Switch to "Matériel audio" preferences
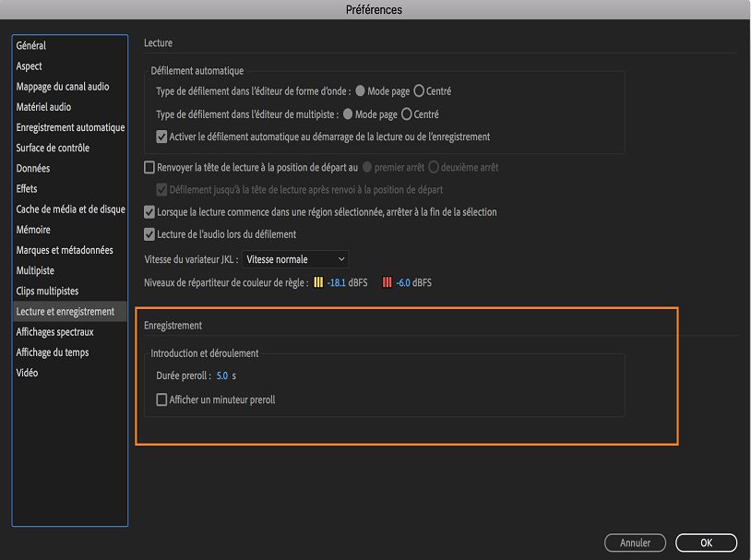 tap(43, 107)
